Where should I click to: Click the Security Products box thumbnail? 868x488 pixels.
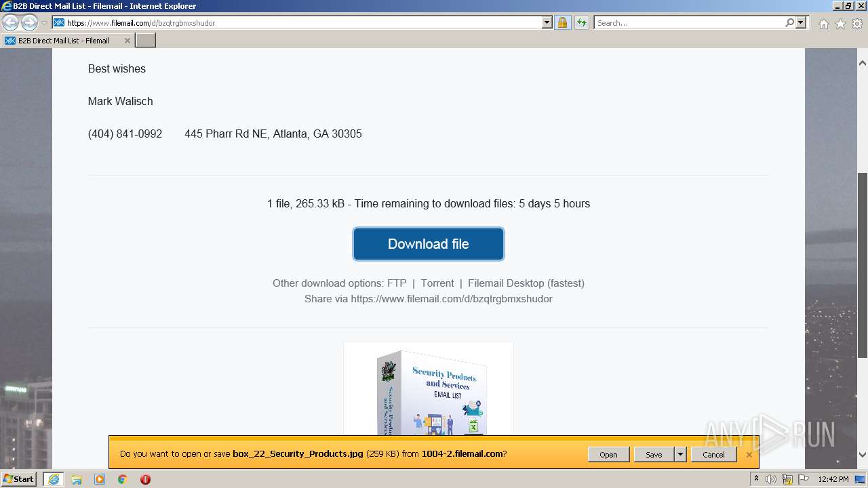coord(429,390)
